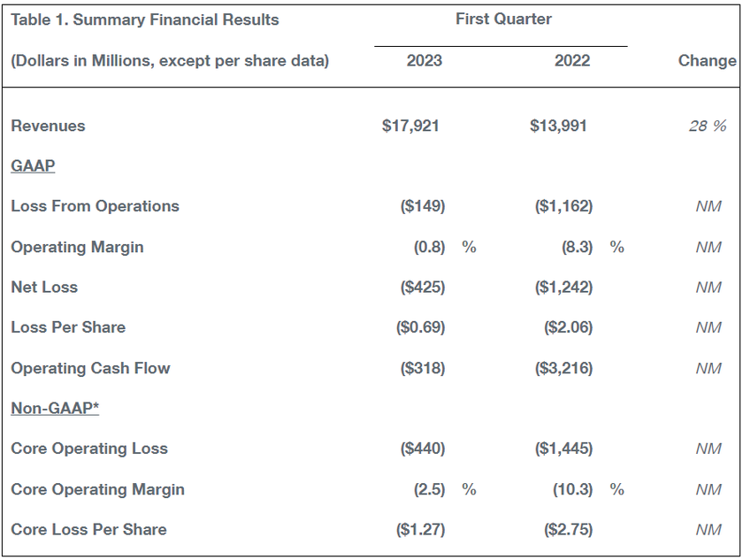Click the dollars in millions note
The image size is (743, 560).
point(170,61)
